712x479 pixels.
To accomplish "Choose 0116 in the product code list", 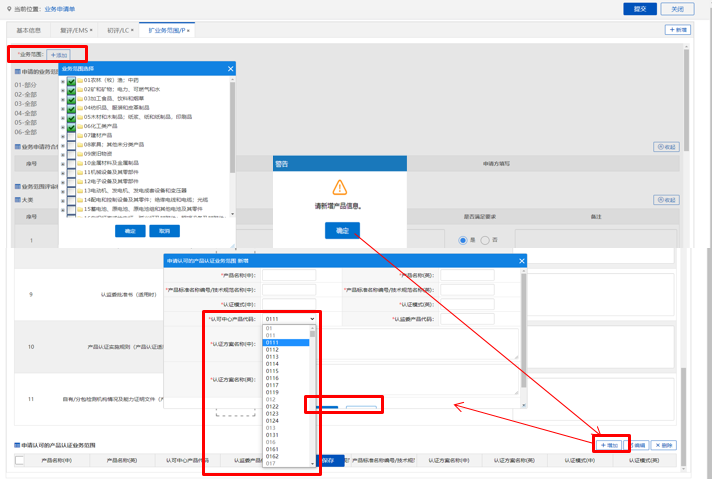I will [272, 378].
